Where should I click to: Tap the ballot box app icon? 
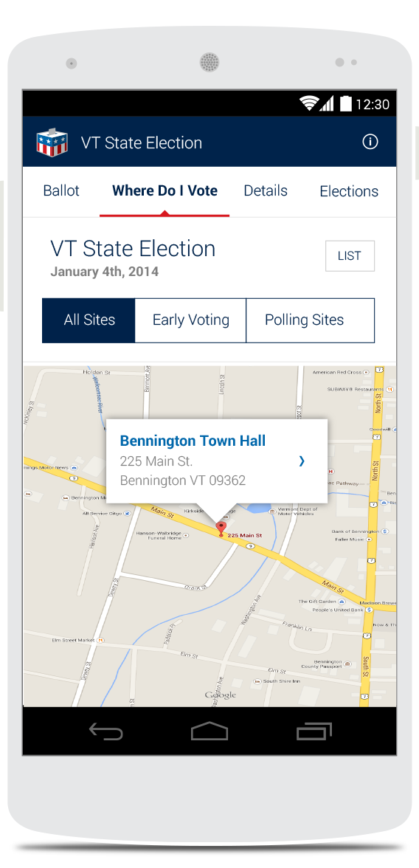tap(52, 142)
